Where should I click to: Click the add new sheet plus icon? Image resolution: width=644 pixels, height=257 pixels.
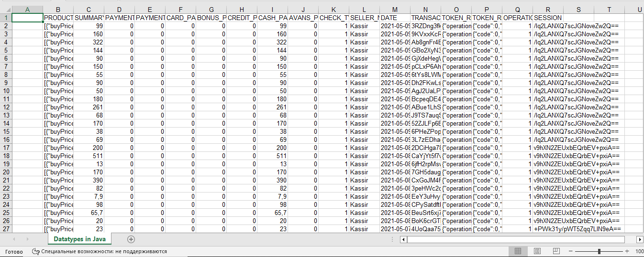coord(131,239)
